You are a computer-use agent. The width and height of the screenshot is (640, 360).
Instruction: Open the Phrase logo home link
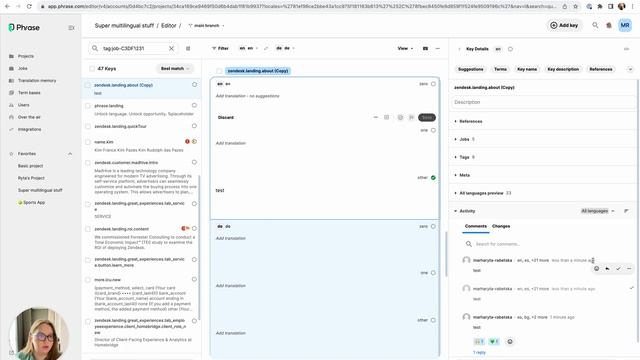click(24, 27)
